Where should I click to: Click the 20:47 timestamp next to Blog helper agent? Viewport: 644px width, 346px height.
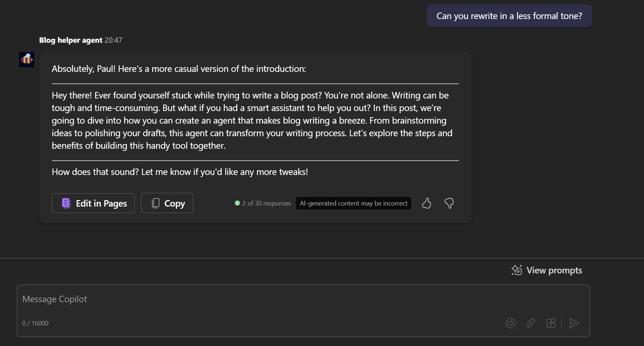tap(113, 40)
